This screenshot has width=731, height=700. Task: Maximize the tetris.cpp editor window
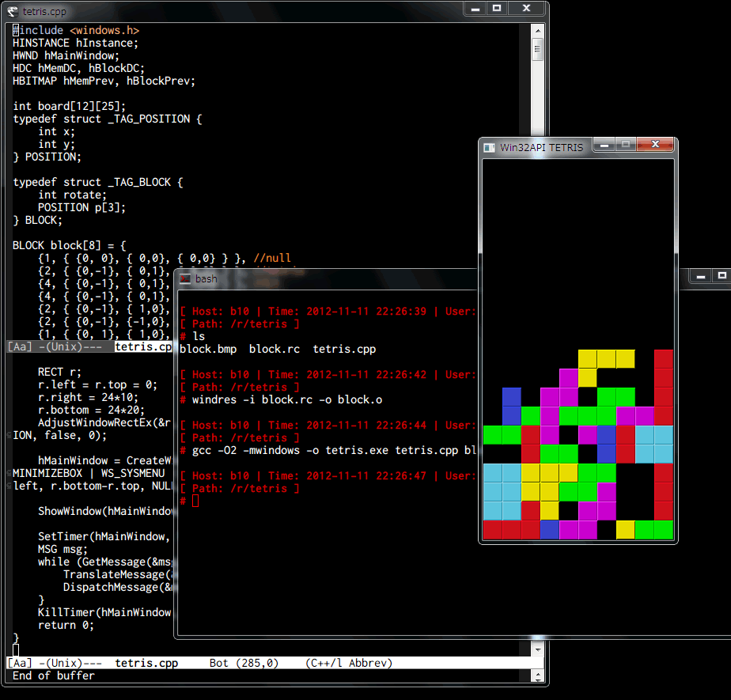497,8
